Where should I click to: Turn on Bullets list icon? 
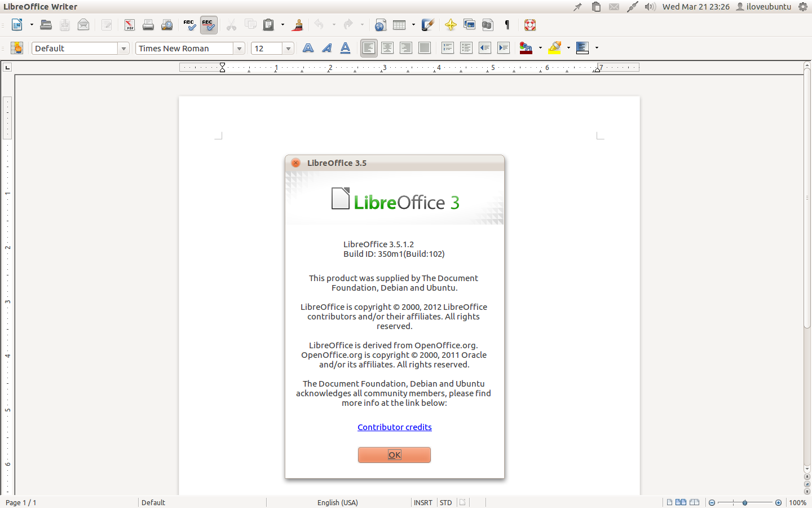[466, 48]
